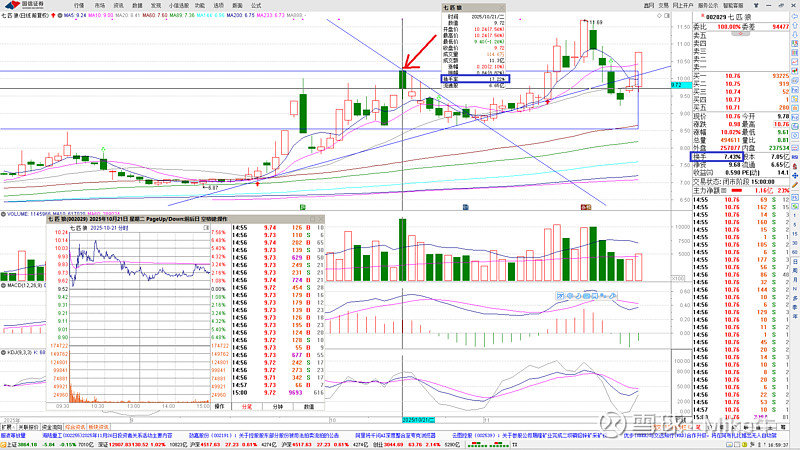Select the 关联报价 bottom tab
Image resolution: width=800 pixels, height=450 pixels.
[28, 427]
